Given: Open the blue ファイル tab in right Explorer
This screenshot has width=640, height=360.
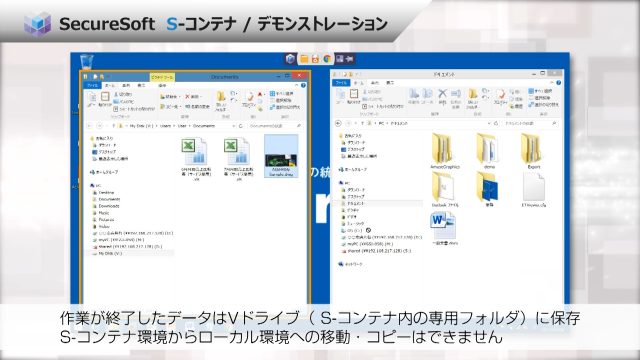Looking at the screenshot, I should click(x=341, y=83).
